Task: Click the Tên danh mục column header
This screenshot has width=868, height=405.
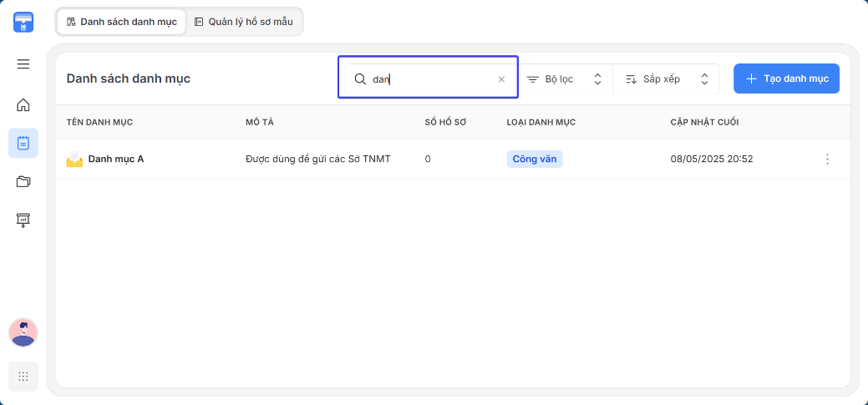Action: pyautogui.click(x=99, y=122)
